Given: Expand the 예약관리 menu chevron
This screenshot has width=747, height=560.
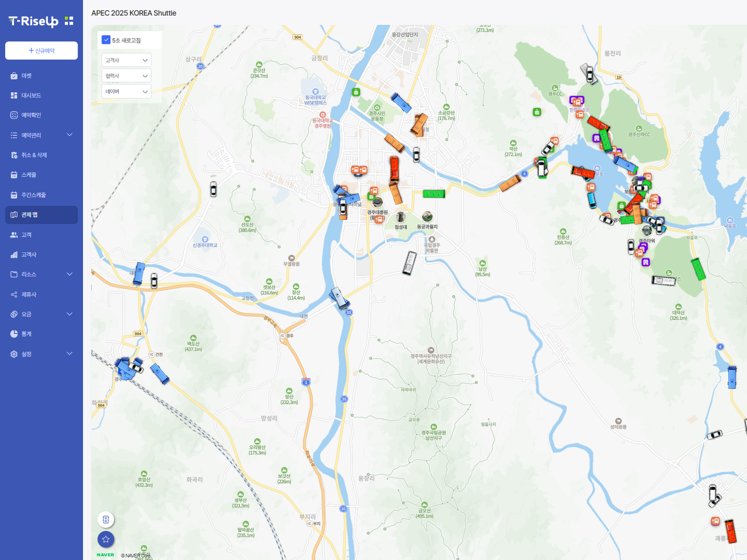Looking at the screenshot, I should (x=69, y=135).
